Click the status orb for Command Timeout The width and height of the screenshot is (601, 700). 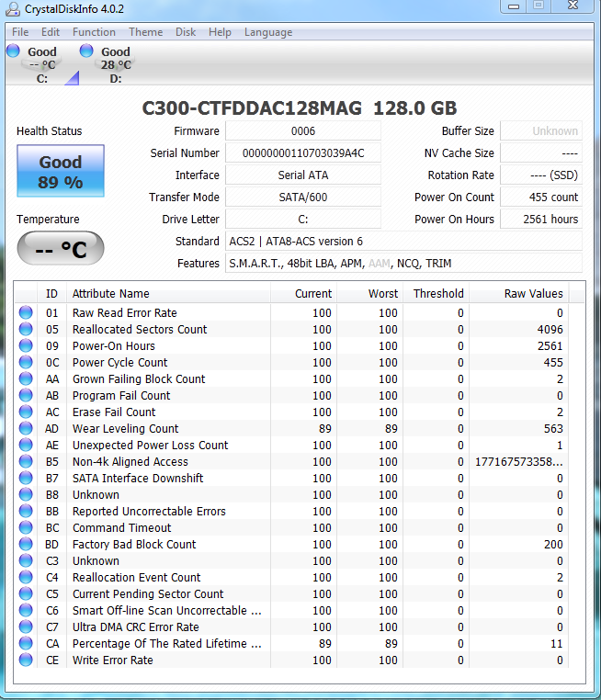point(26,527)
